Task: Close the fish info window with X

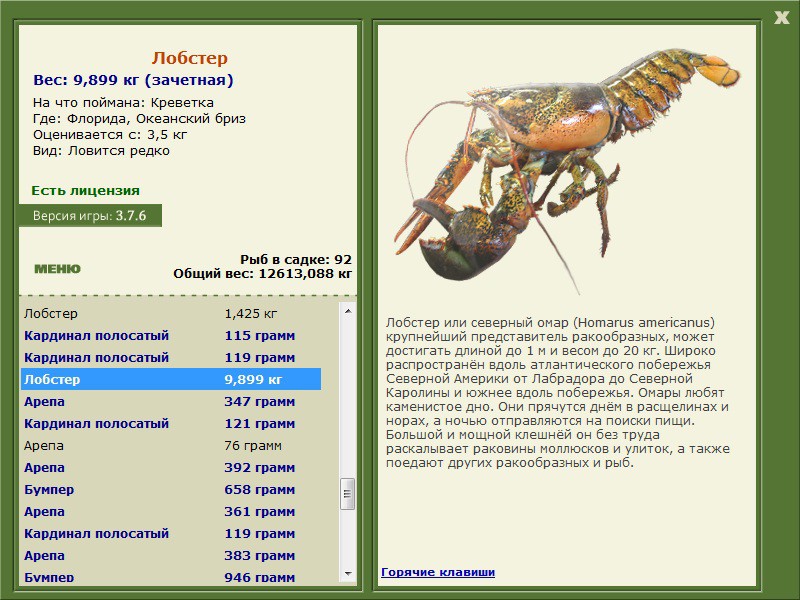Action: point(781,18)
